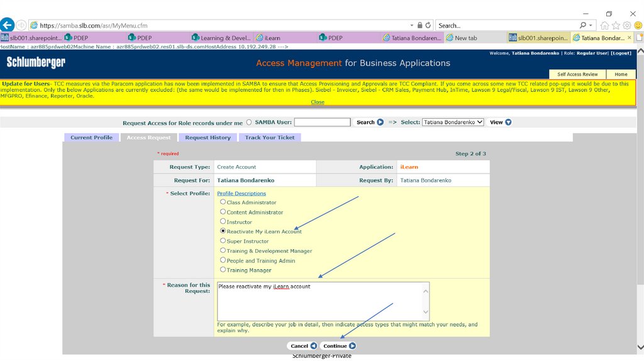Select Training & Development Manager profile

point(223,250)
